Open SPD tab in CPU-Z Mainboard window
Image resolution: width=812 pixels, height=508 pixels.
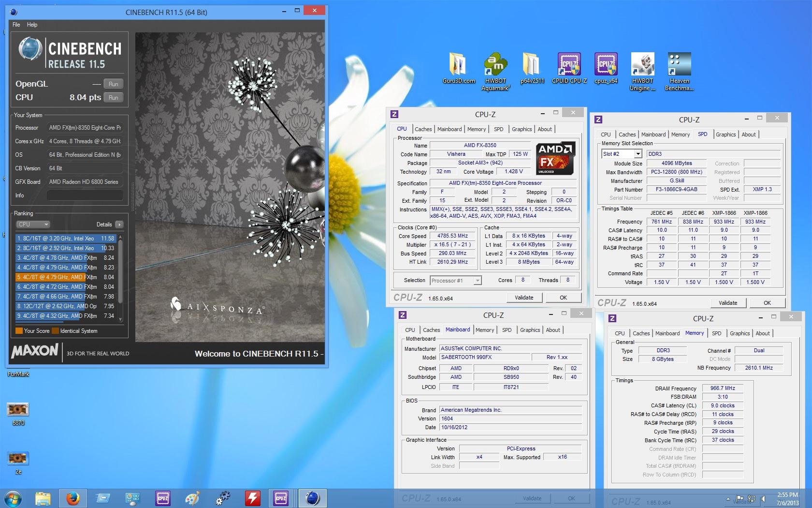(507, 330)
